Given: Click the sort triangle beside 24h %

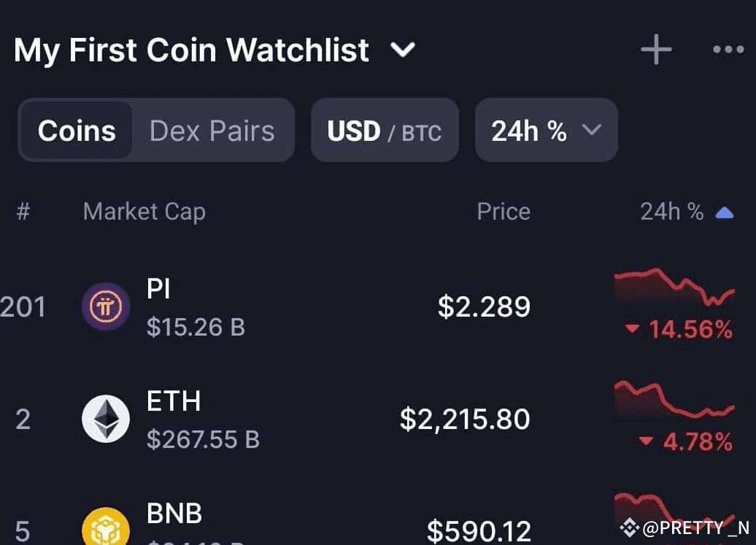Looking at the screenshot, I should click(x=722, y=211).
